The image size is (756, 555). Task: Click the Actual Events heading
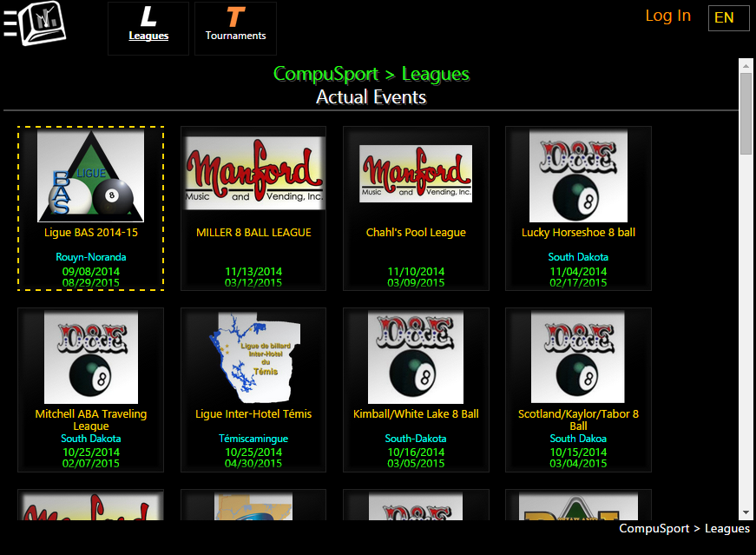pyautogui.click(x=371, y=97)
